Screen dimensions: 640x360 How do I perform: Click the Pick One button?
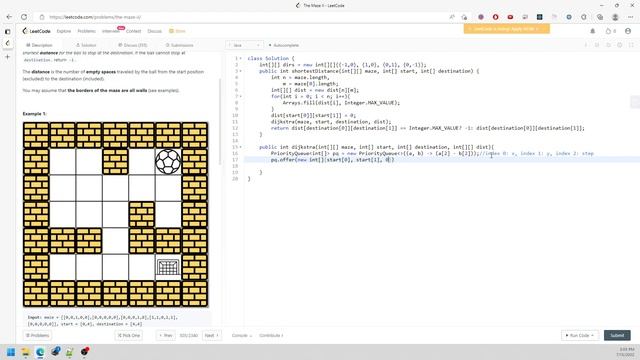tap(129, 336)
